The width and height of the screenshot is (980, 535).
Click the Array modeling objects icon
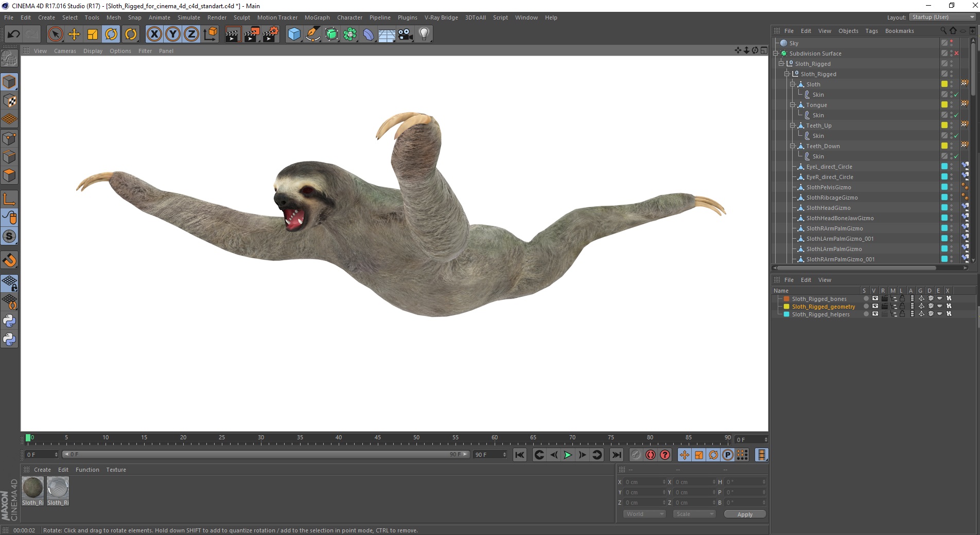point(350,34)
